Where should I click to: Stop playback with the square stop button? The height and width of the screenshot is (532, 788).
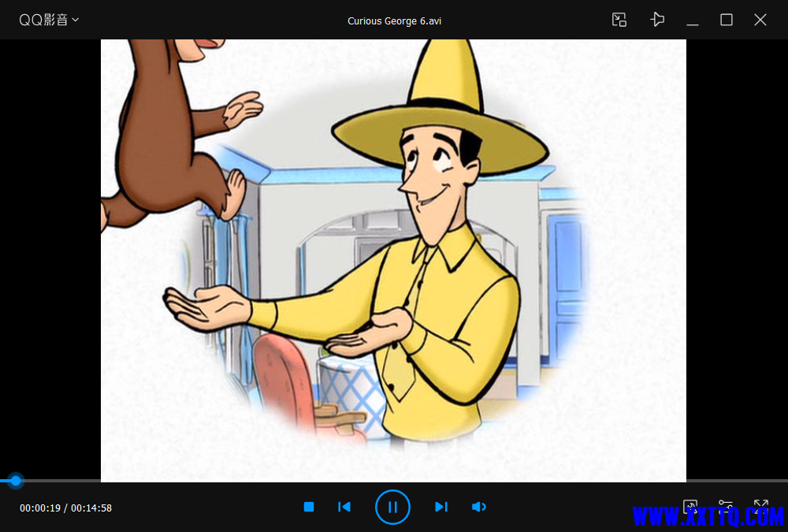(x=309, y=507)
